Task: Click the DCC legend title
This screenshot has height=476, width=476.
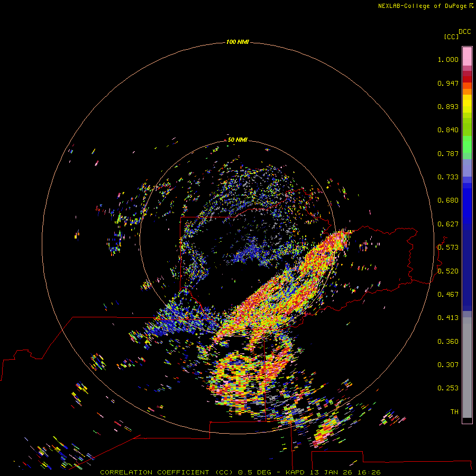Action: pos(464,32)
